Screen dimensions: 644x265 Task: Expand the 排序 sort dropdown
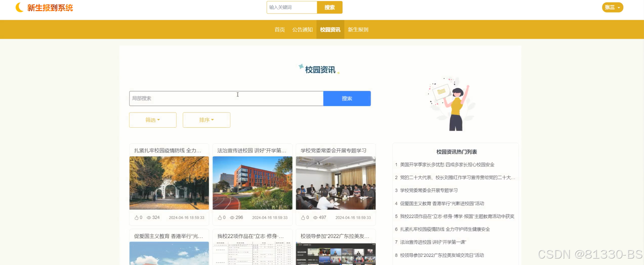pyautogui.click(x=206, y=120)
